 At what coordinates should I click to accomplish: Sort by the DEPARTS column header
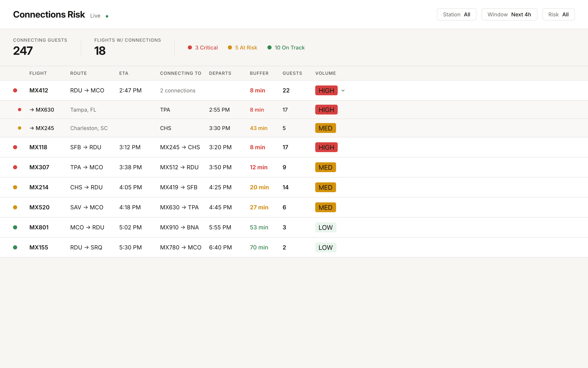(x=220, y=73)
